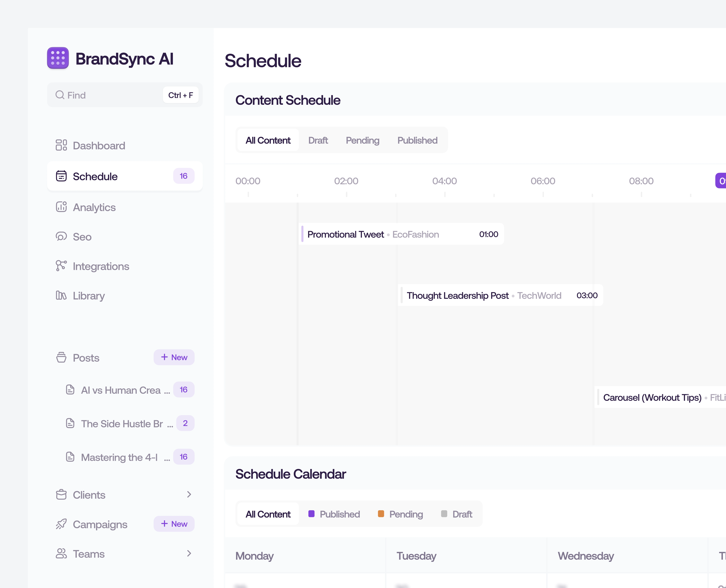Click the gray Draft color swatch
Image resolution: width=726 pixels, height=588 pixels.
[x=444, y=514]
